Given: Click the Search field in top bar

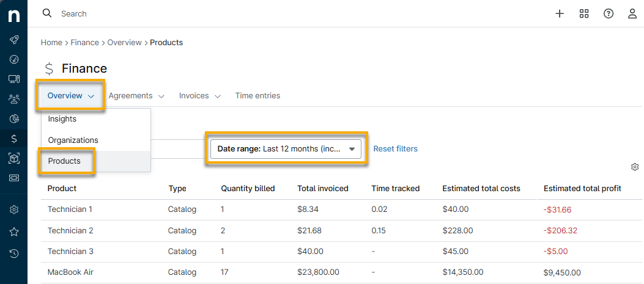Looking at the screenshot, I should pyautogui.click(x=183, y=13).
